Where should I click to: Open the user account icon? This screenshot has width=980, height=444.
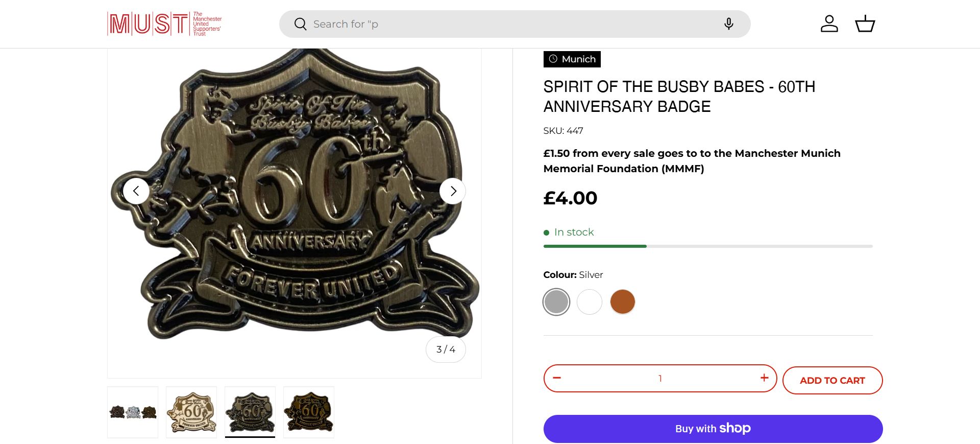829,24
